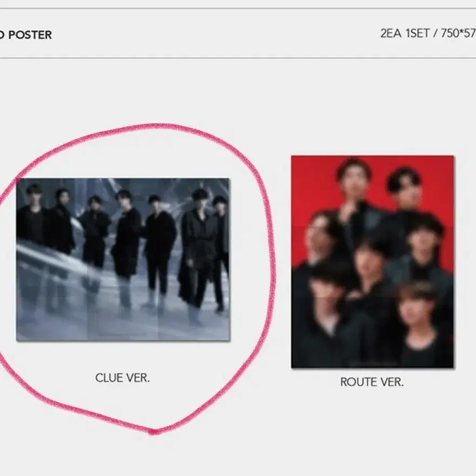Click the 2EA 1SET quantity text
476x476 pixels.
(x=405, y=33)
